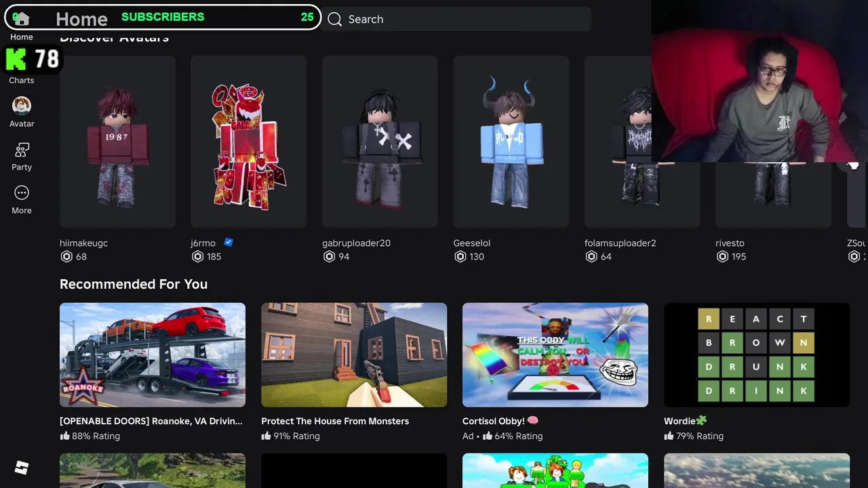
Task: Open bottom-row cloudy sky game thumbnail
Action: (x=757, y=470)
